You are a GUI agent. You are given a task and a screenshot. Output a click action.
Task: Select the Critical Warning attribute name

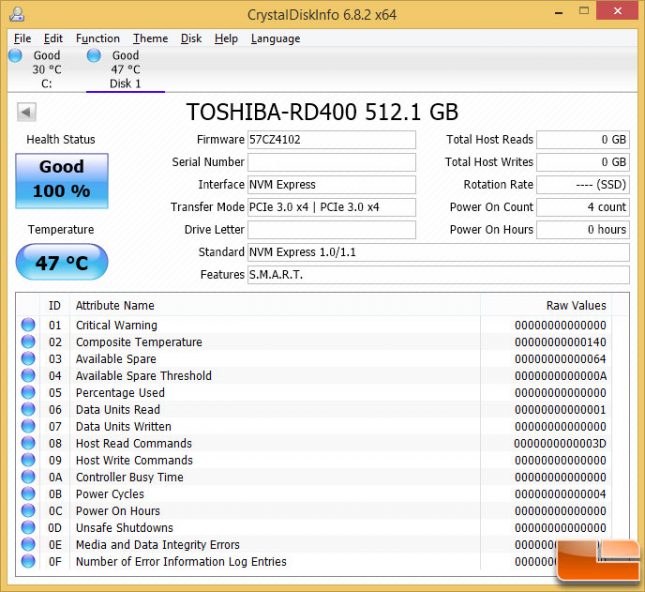point(116,325)
